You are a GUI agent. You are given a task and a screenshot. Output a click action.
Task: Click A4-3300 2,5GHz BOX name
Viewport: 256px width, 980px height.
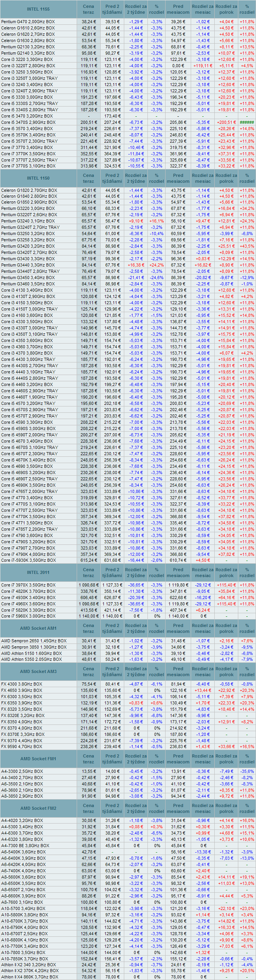tap(22, 771)
